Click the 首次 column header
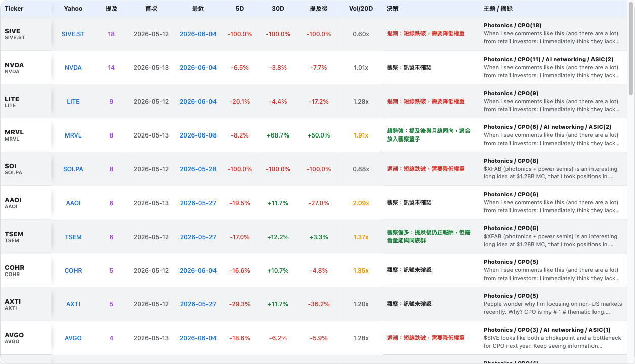 tap(151, 9)
